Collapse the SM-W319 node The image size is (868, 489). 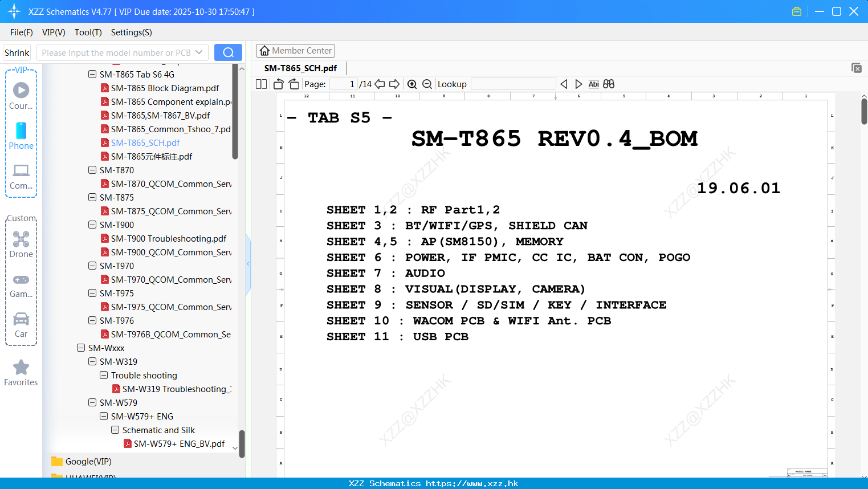click(92, 361)
